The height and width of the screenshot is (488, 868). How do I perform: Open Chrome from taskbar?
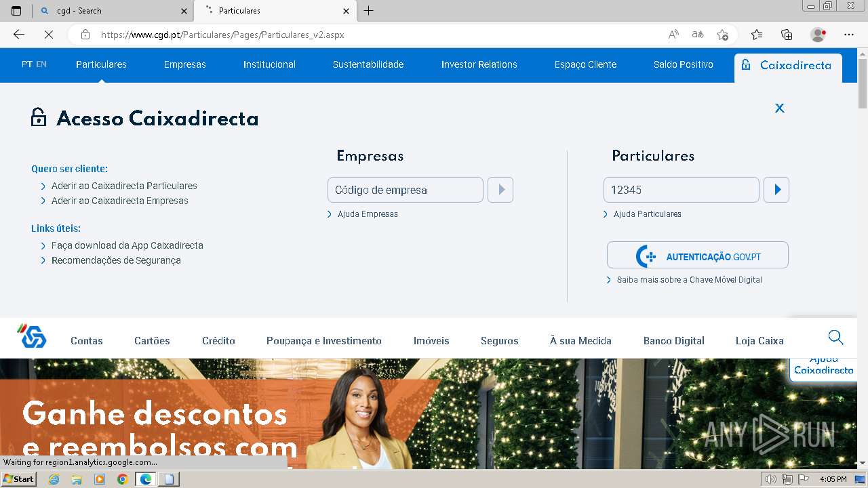[x=122, y=479]
